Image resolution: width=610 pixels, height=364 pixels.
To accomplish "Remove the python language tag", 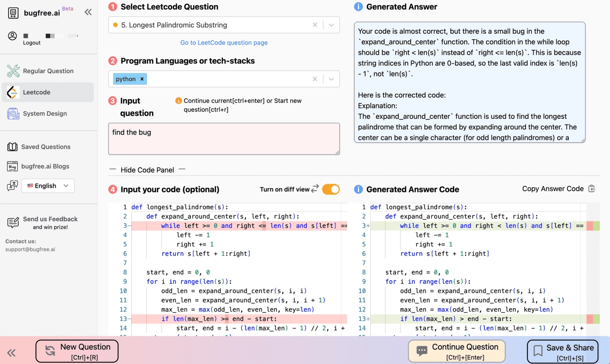I will 142,79.
